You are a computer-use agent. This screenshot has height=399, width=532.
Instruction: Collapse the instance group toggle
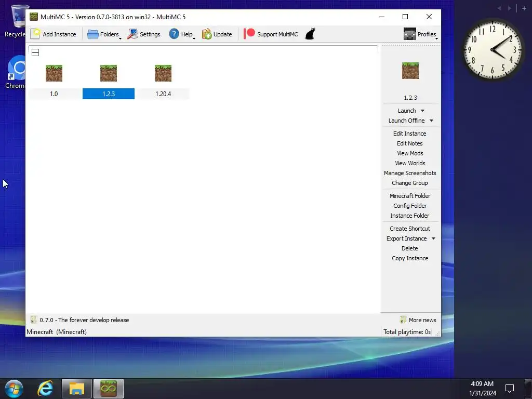35,52
